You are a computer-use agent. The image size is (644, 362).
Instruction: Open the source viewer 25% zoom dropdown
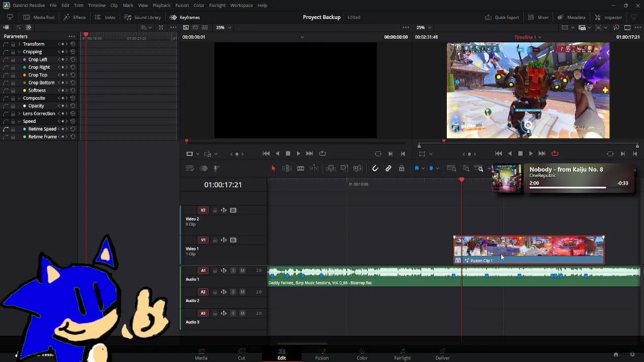tap(223, 28)
